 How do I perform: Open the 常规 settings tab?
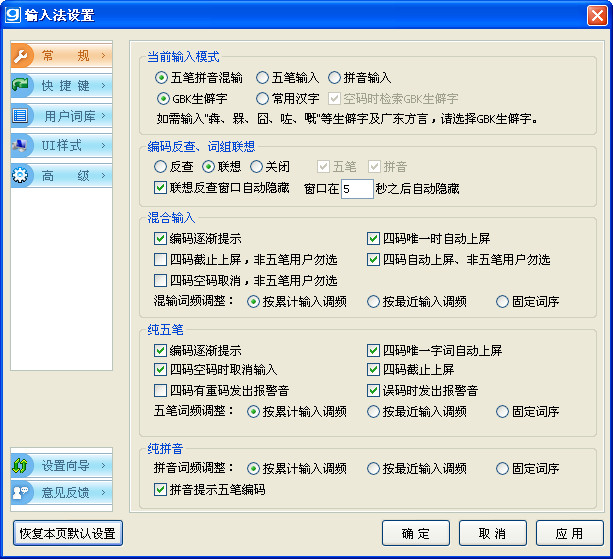coord(62,56)
